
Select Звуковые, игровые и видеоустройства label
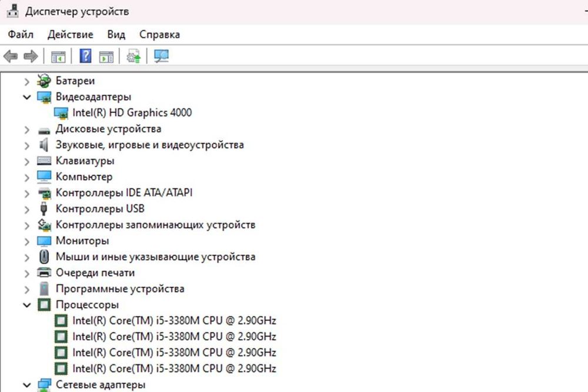click(x=149, y=145)
